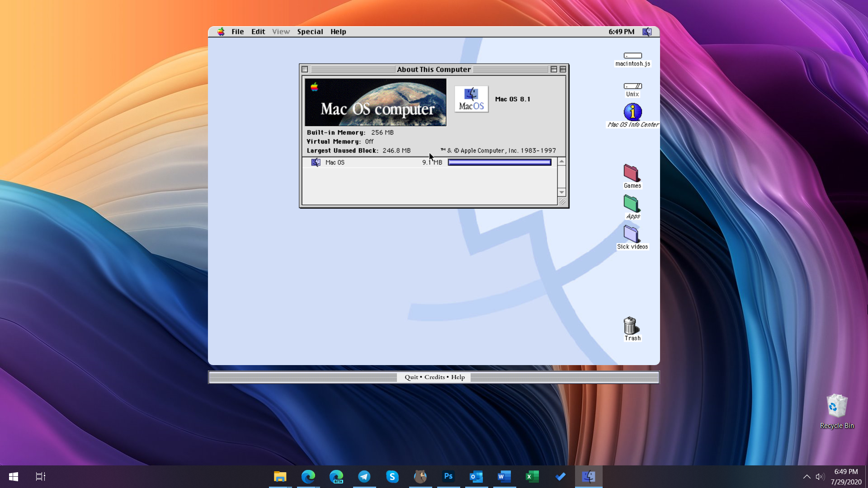Click the clock in the Windows system tray
Viewport: 868px width, 488px height.
(x=844, y=477)
